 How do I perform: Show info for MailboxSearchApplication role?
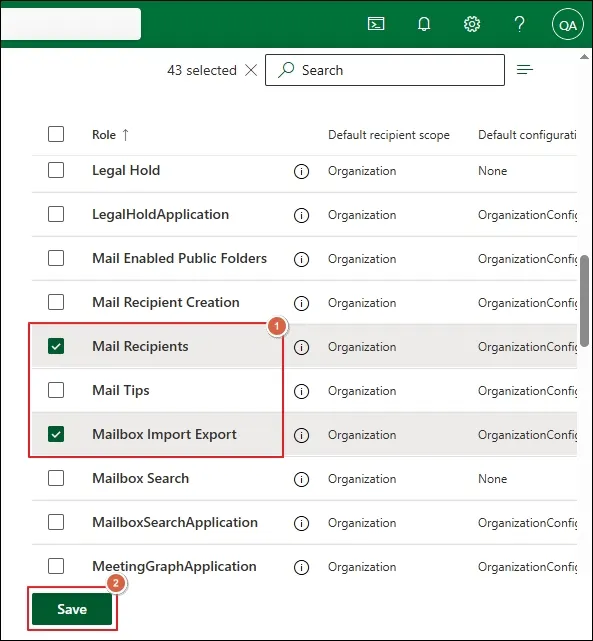click(x=301, y=523)
